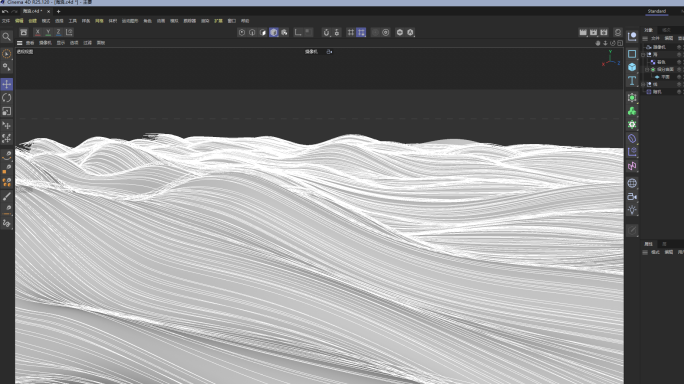Open the viewport 摄像机 menu
Viewport: 684px width, 384px height.
tap(45, 43)
